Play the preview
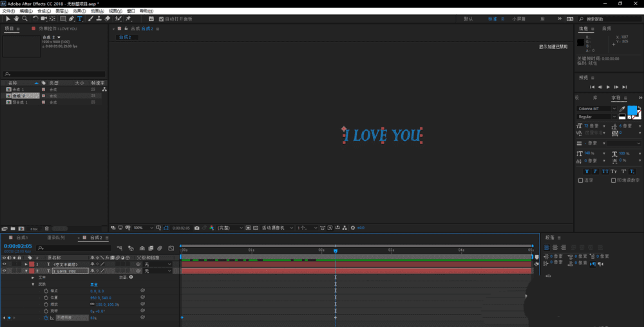Image resolution: width=644 pixels, height=327 pixels. pyautogui.click(x=609, y=87)
